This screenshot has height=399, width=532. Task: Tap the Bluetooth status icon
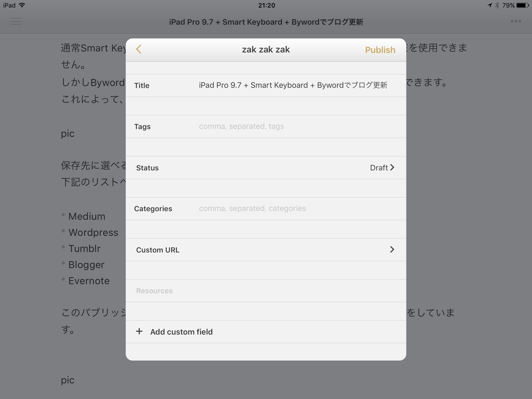(497, 5)
